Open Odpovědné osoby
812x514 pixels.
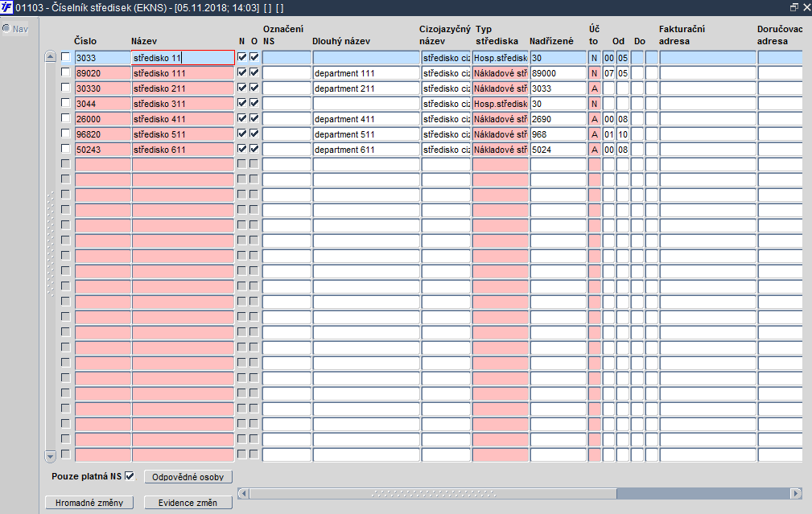188,477
